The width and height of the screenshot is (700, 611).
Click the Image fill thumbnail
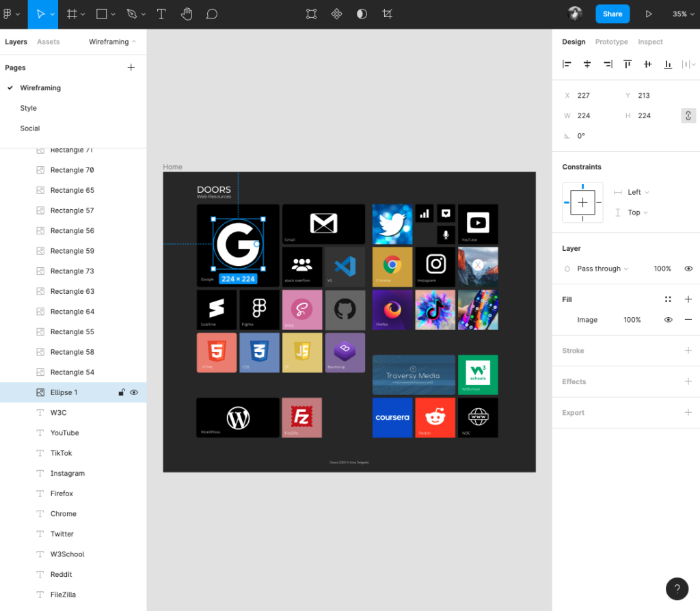coord(567,320)
